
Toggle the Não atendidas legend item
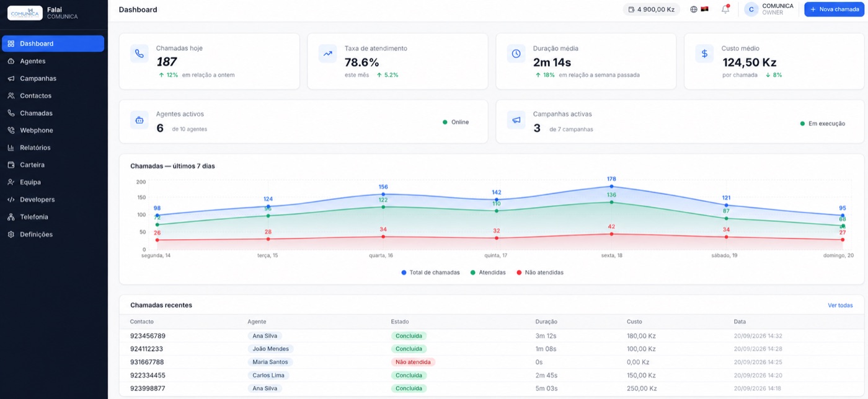(540, 273)
